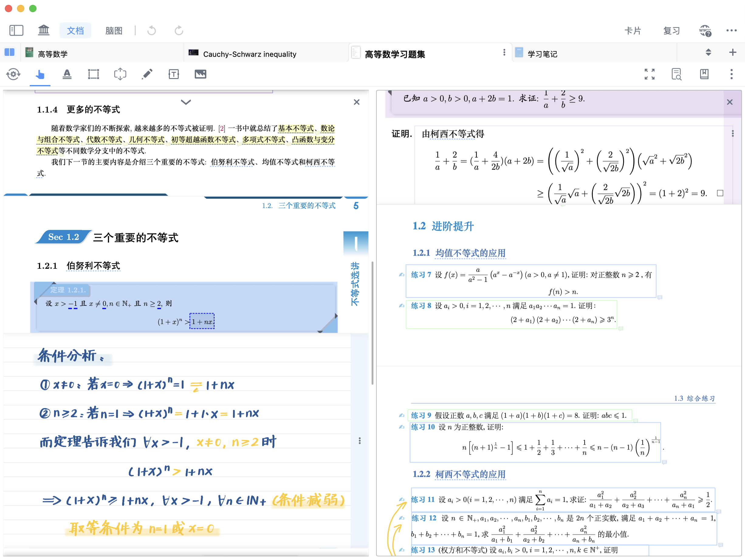This screenshot has width=745, height=560.
Task: Select the text box tool
Action: click(x=173, y=74)
